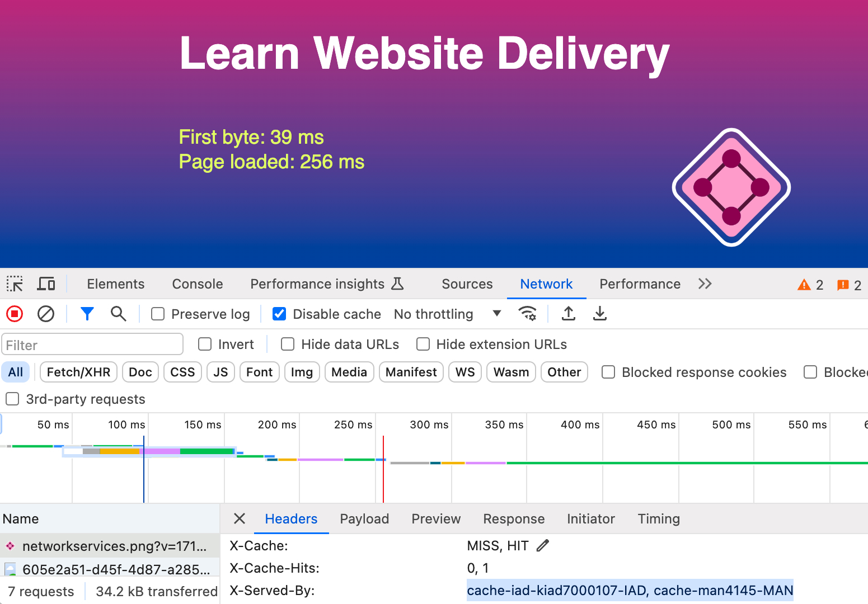Toggle the 3rd-party requests filter
Viewport: 868px width, 604px height.
[12, 399]
